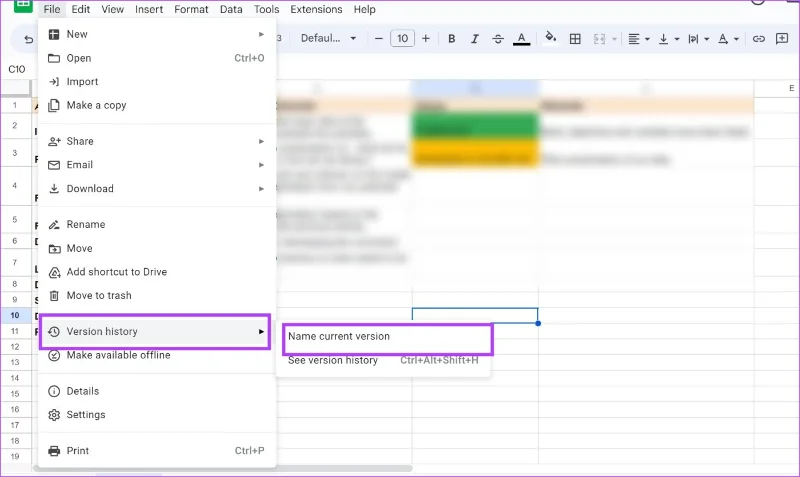The height and width of the screenshot is (477, 800).
Task: Select Make available offline
Action: 157,355
